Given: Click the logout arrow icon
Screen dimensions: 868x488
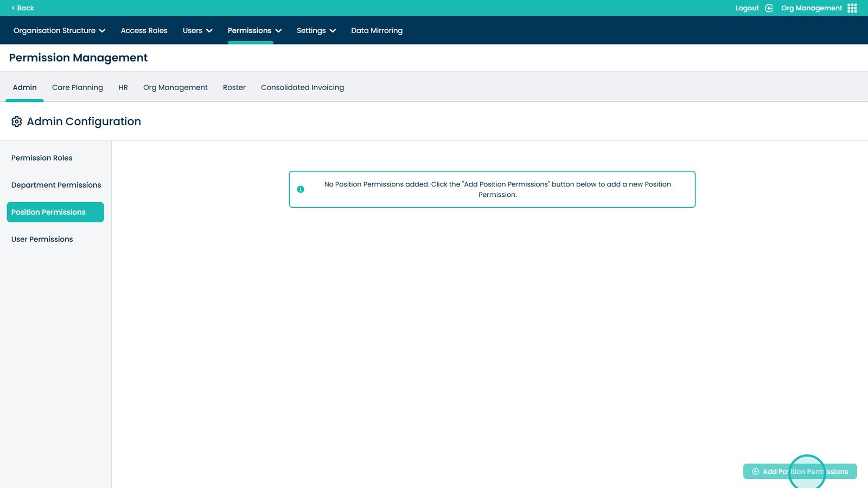Looking at the screenshot, I should point(769,8).
